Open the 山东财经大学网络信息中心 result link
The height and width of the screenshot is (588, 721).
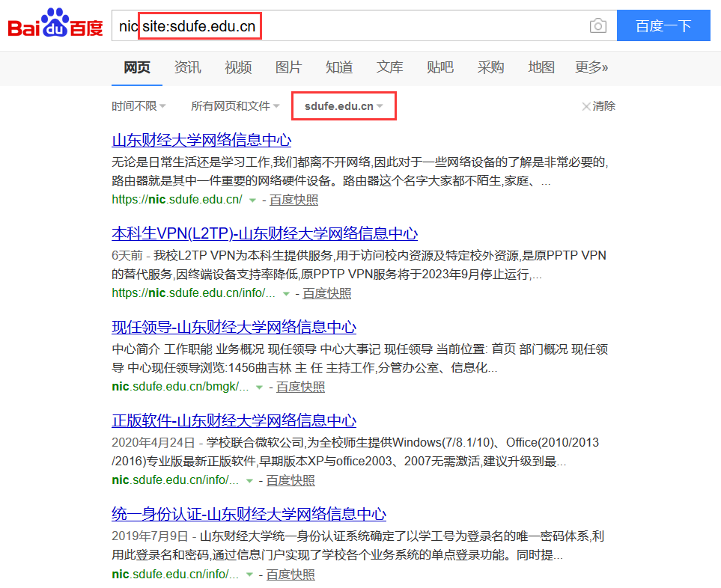[x=201, y=140]
